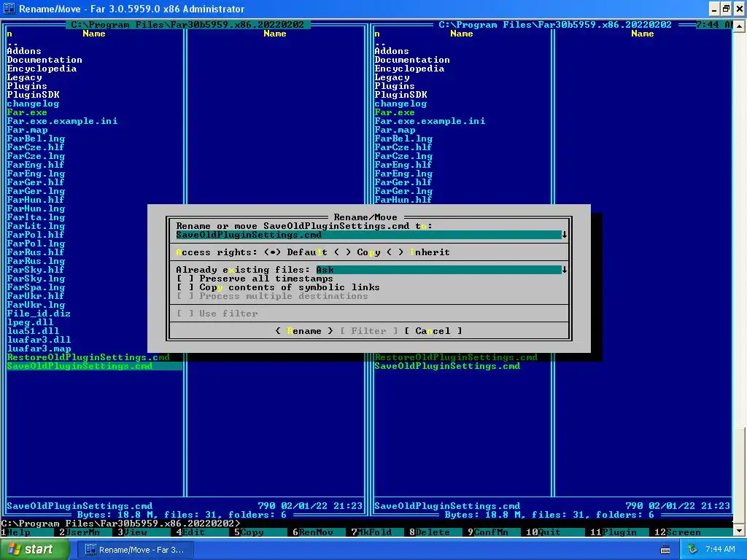The height and width of the screenshot is (560, 747).
Task: Click the keyboard icon in system tray
Action: pos(665,550)
